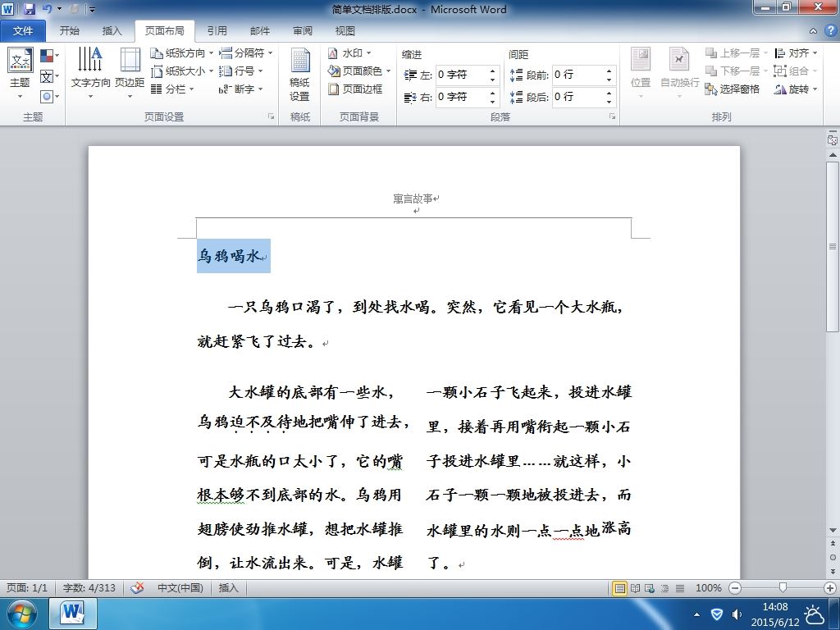840x630 pixels.
Task: Switch to the 开始 home tab
Action: 69,31
